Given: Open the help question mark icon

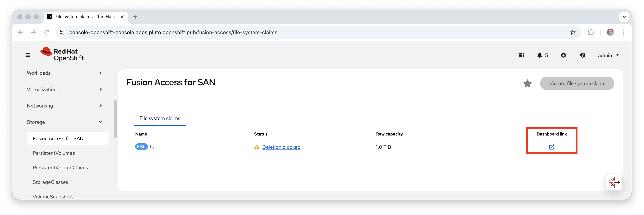Looking at the screenshot, I should click(583, 55).
